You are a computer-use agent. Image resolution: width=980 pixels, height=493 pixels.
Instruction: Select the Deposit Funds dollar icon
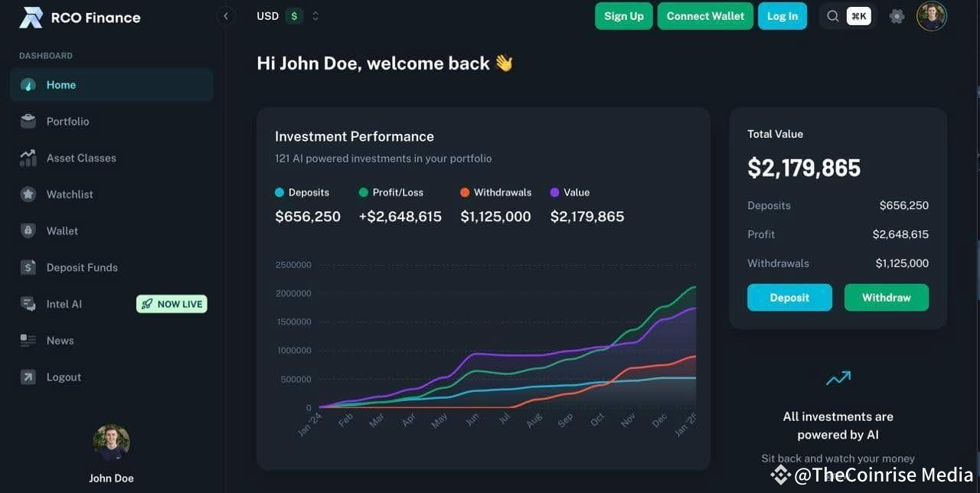click(x=28, y=267)
